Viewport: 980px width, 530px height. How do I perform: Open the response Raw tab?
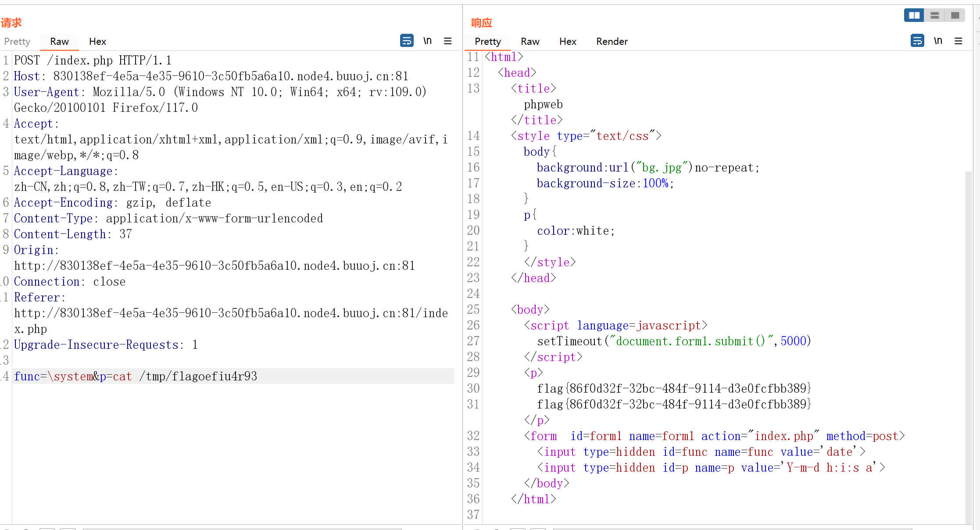pos(530,42)
